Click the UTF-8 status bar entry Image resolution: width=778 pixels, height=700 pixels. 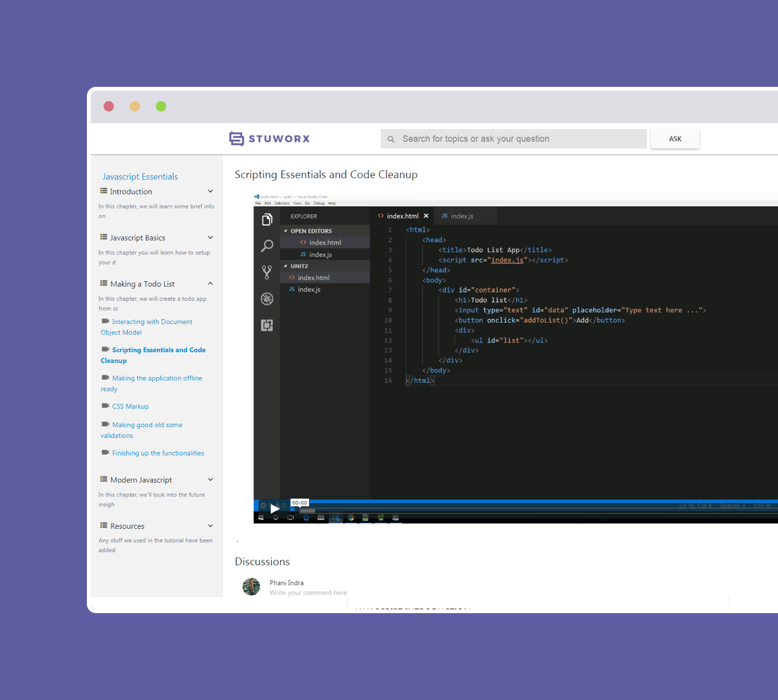tap(762, 506)
